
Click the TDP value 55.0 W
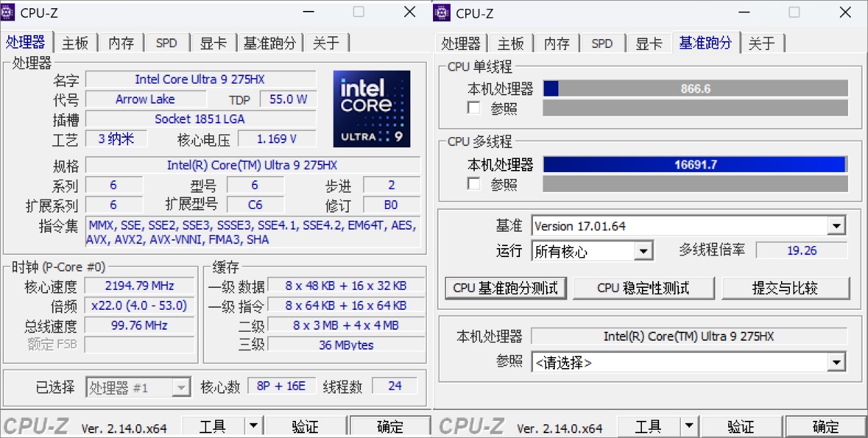click(288, 99)
